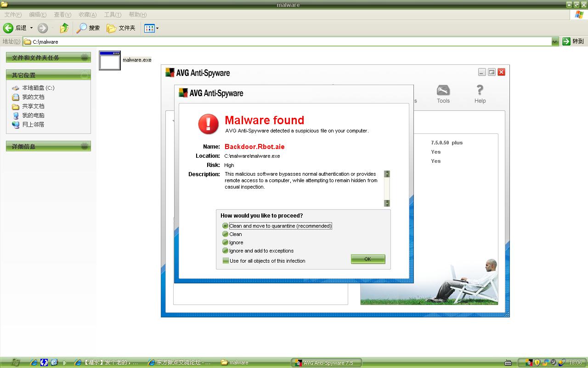The width and height of the screenshot is (588, 368).
Task: Open the Back button history dropdown
Action: 31,28
